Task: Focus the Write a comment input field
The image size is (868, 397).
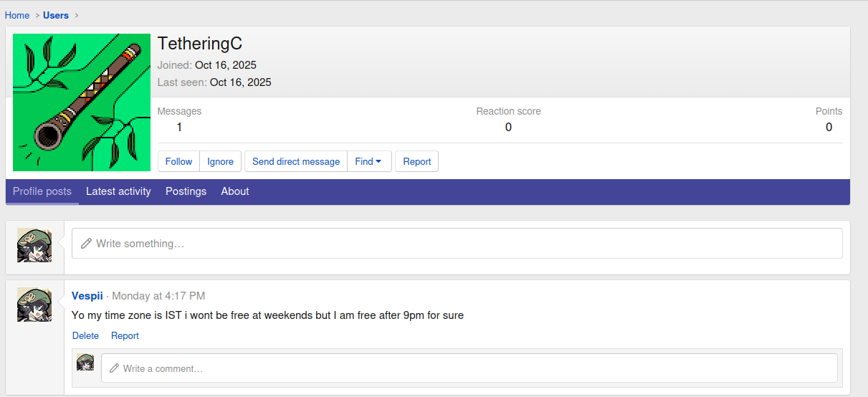Action: pyautogui.click(x=473, y=368)
